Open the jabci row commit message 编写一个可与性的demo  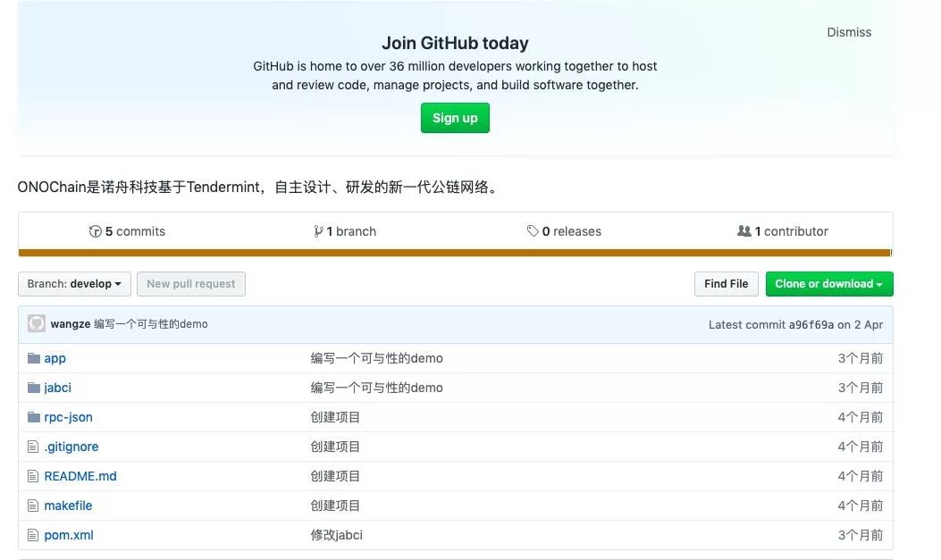coord(377,388)
